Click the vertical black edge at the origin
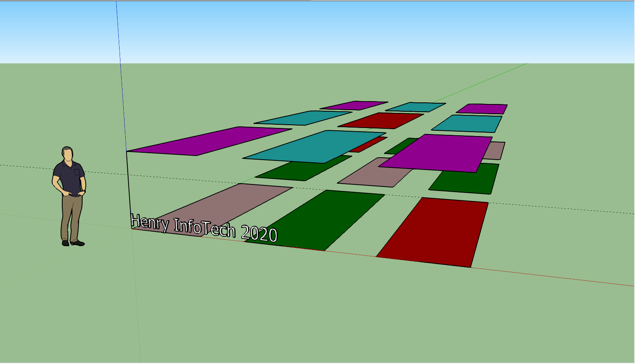 click(x=129, y=190)
